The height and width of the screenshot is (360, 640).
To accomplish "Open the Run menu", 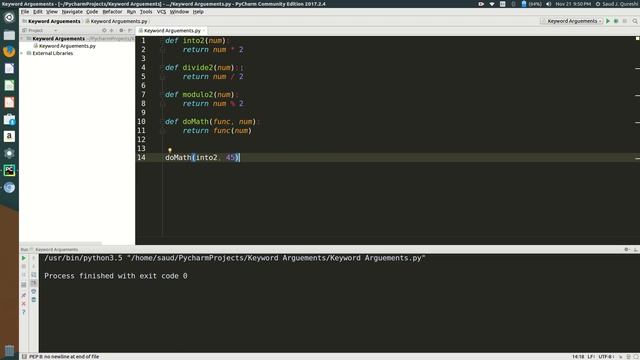I will coord(131,12).
